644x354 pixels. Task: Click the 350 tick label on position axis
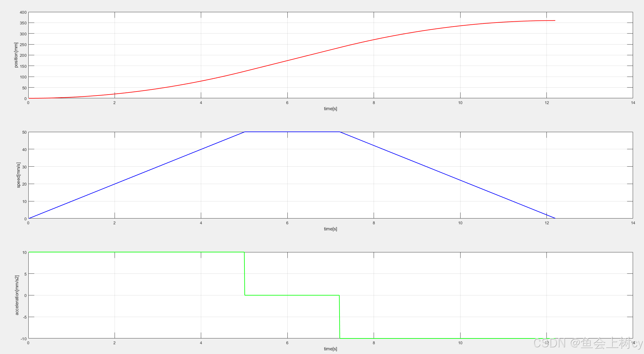point(23,23)
